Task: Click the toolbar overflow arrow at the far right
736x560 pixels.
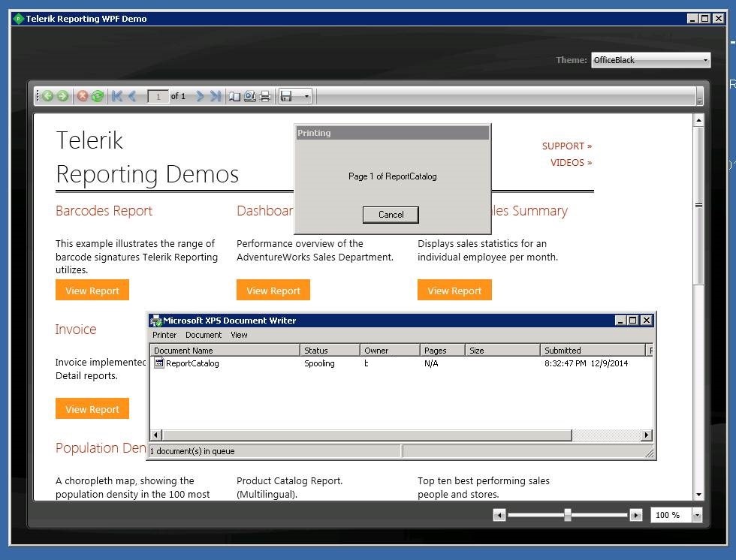Action: click(x=699, y=96)
